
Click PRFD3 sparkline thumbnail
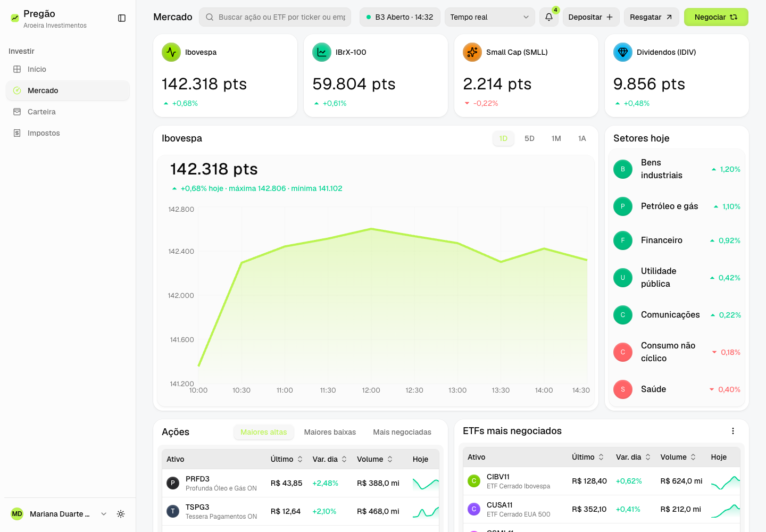(x=426, y=483)
